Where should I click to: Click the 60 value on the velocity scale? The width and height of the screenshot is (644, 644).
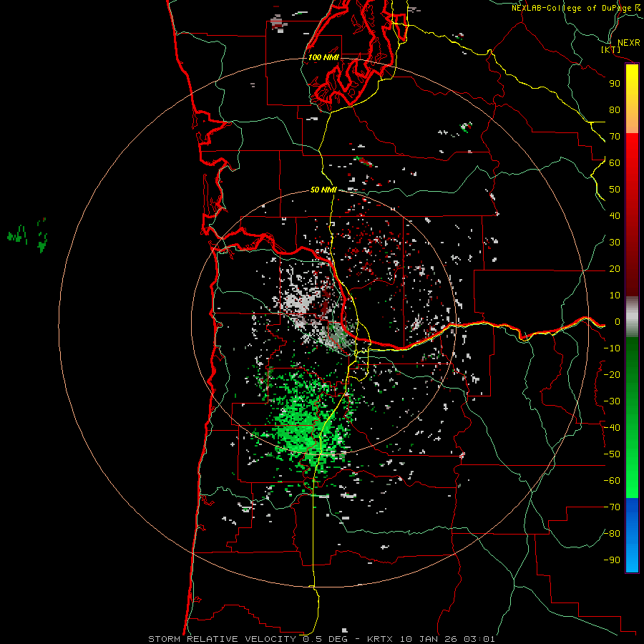[615, 163]
